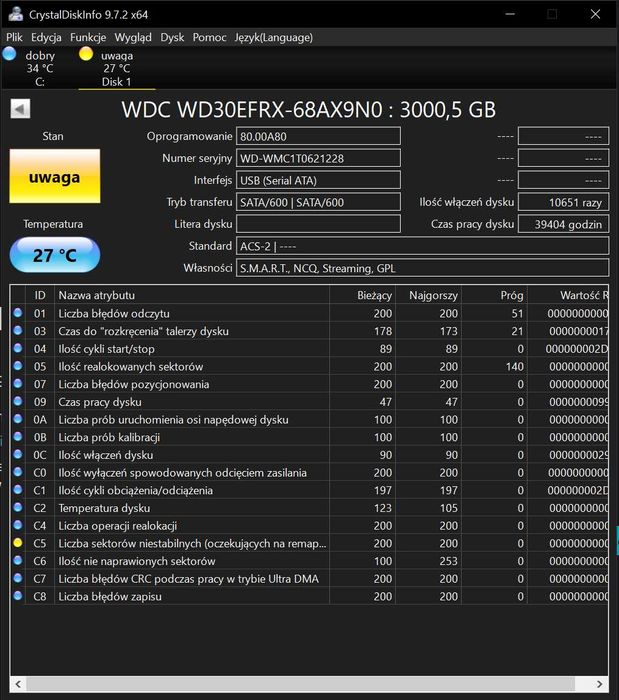
Task: Click the Nazwa atrybutu column header
Action: 192,295
